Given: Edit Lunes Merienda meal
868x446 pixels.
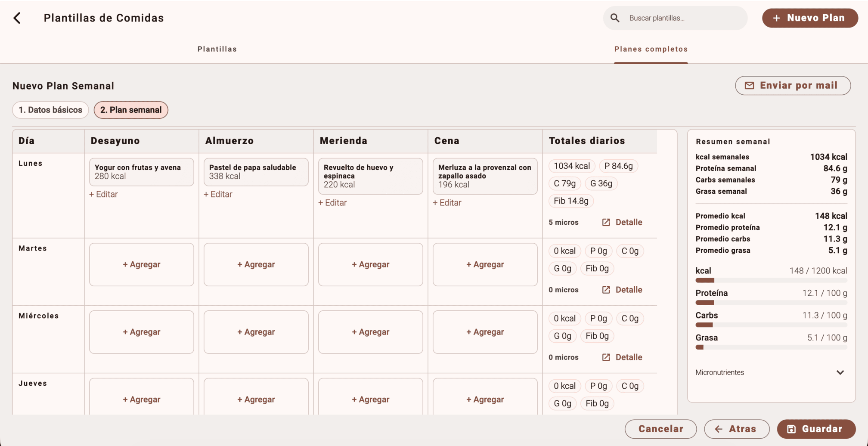Looking at the screenshot, I should click(332, 203).
